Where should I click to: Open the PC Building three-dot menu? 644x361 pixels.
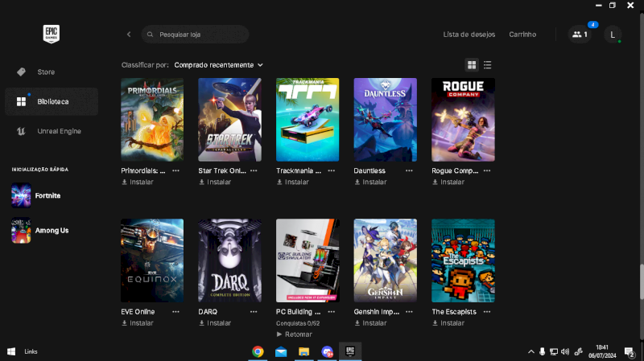[332, 312]
